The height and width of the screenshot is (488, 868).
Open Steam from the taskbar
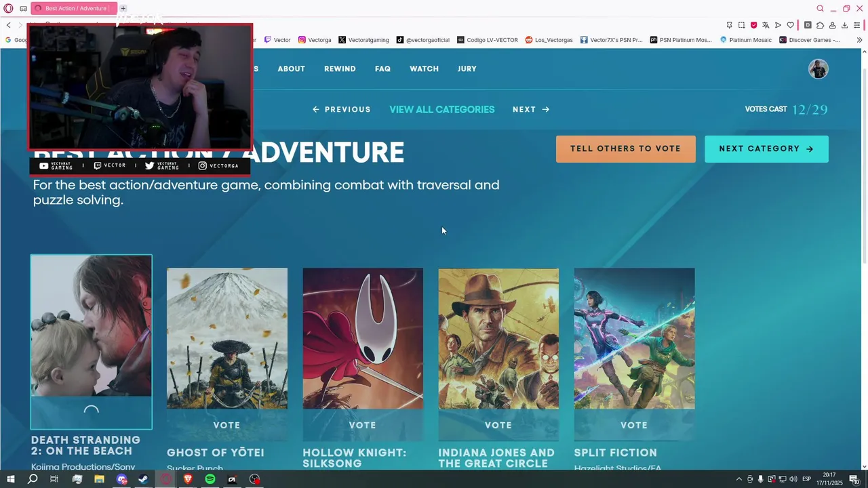point(143,479)
